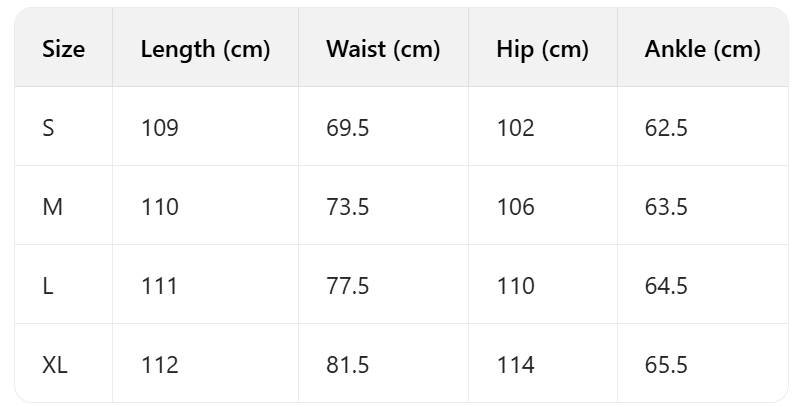The height and width of the screenshot is (407, 795).
Task: Click the length value 111
Action: (x=159, y=286)
